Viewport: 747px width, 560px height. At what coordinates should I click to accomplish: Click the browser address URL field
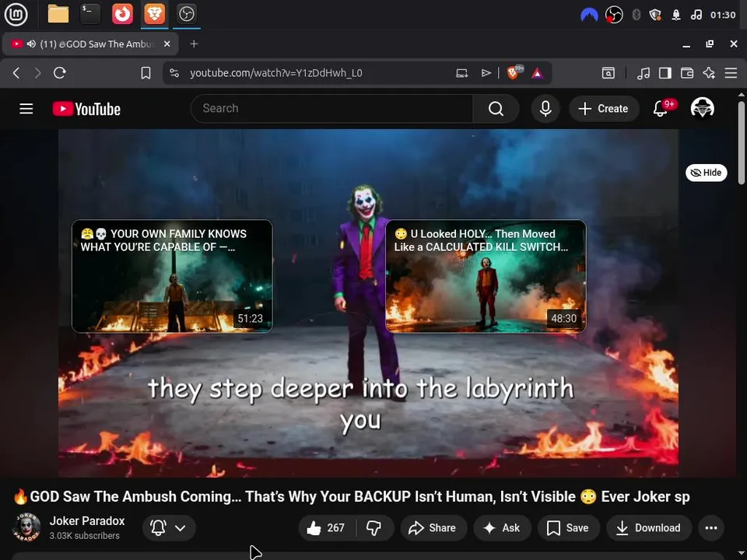tap(276, 73)
